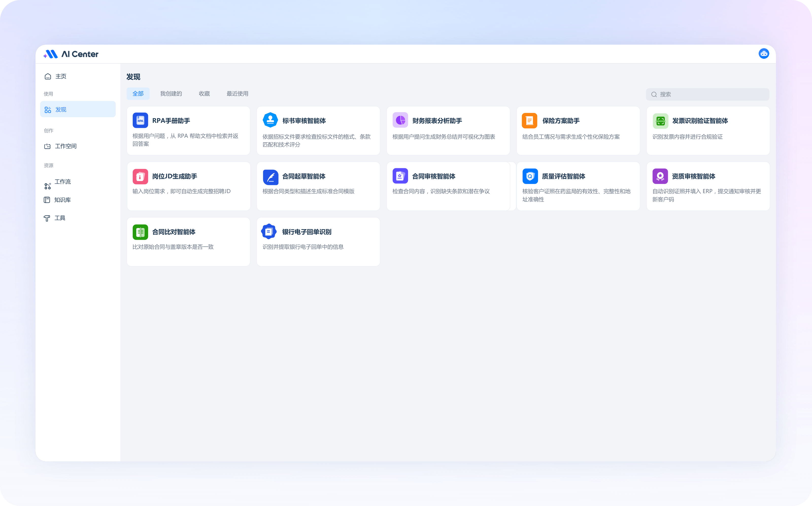Click the 岗位JD生成助手 pink icon
The height and width of the screenshot is (506, 812).
(x=140, y=176)
